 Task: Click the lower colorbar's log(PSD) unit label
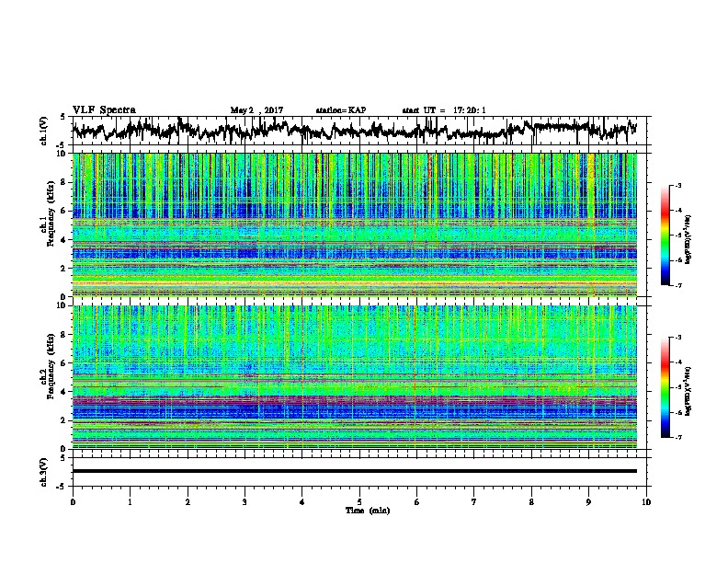coord(688,391)
